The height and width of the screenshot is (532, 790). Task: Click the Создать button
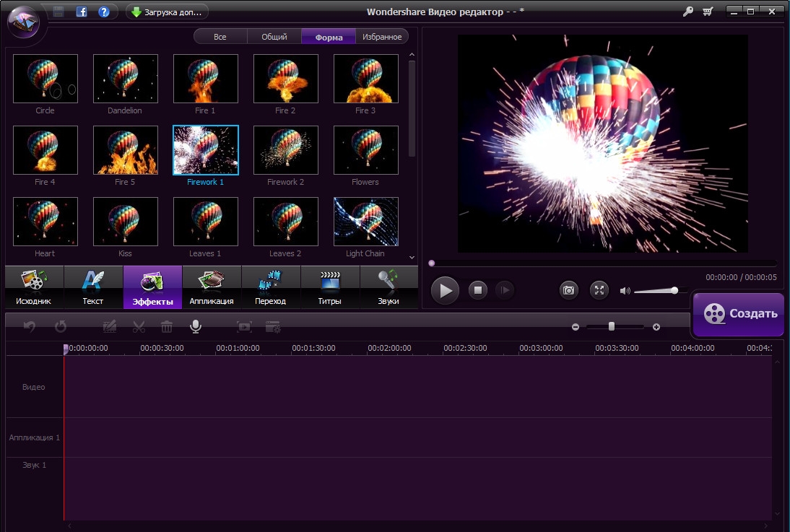(x=738, y=314)
